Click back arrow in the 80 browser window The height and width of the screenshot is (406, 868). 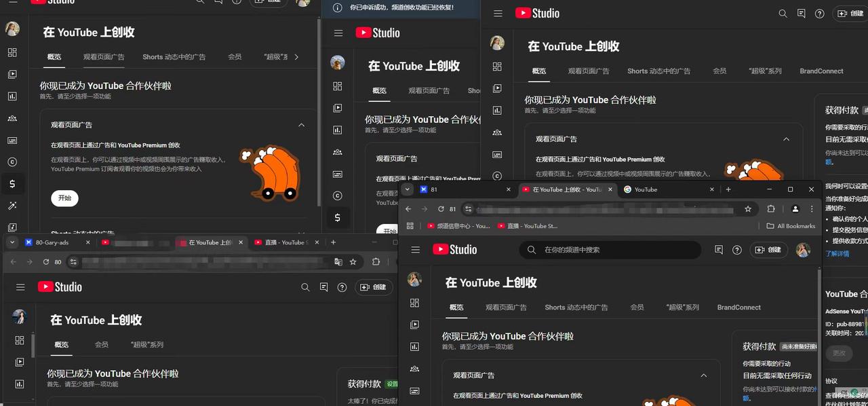click(12, 261)
